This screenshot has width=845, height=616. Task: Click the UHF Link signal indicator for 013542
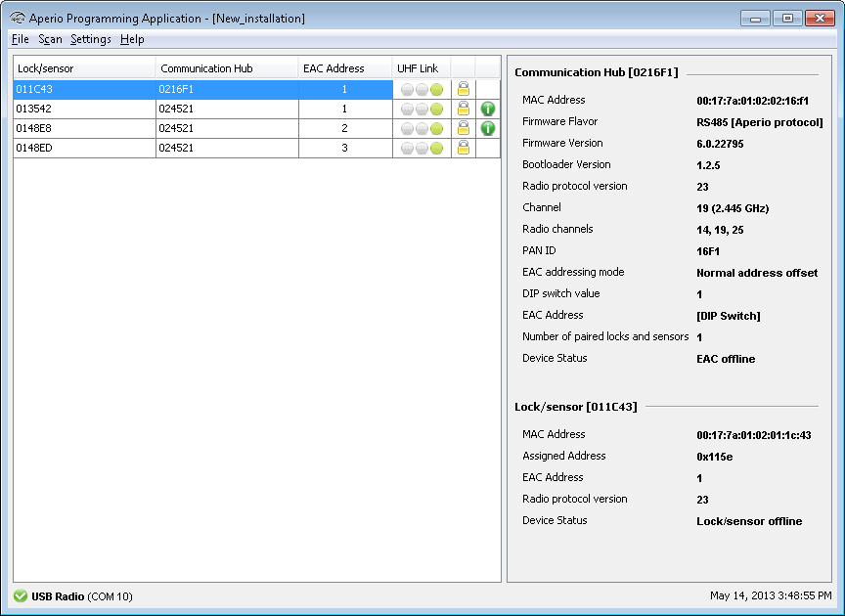[x=422, y=109]
